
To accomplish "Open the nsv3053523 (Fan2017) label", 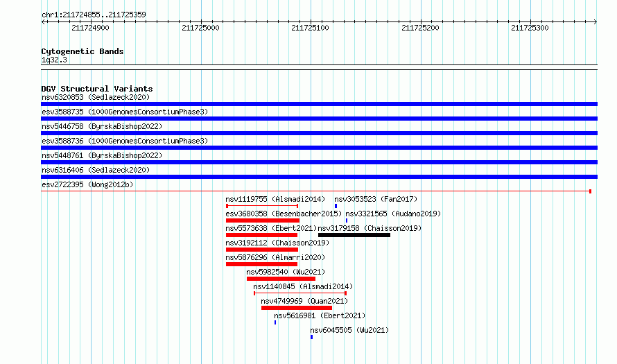I will click(376, 199).
